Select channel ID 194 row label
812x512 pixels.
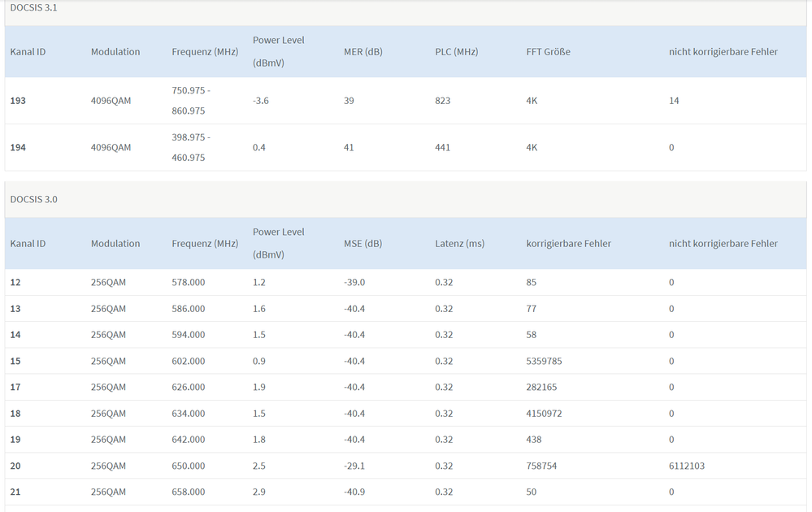pos(18,148)
